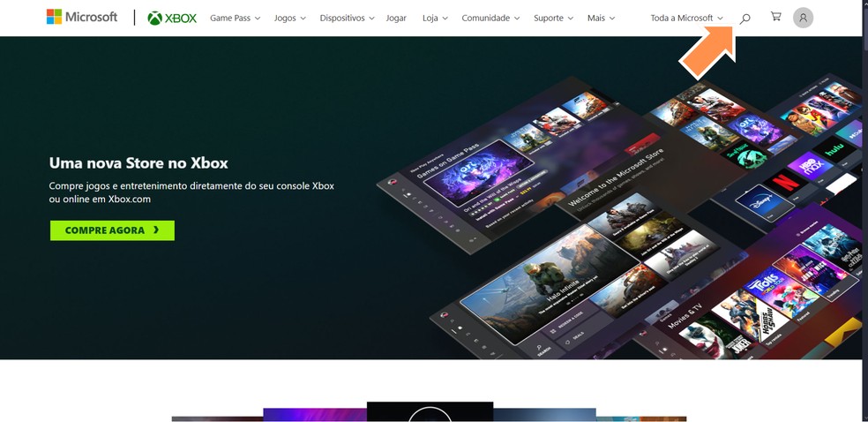This screenshot has height=422, width=868.
Task: Expand the Comunidade menu
Action: [x=490, y=19]
